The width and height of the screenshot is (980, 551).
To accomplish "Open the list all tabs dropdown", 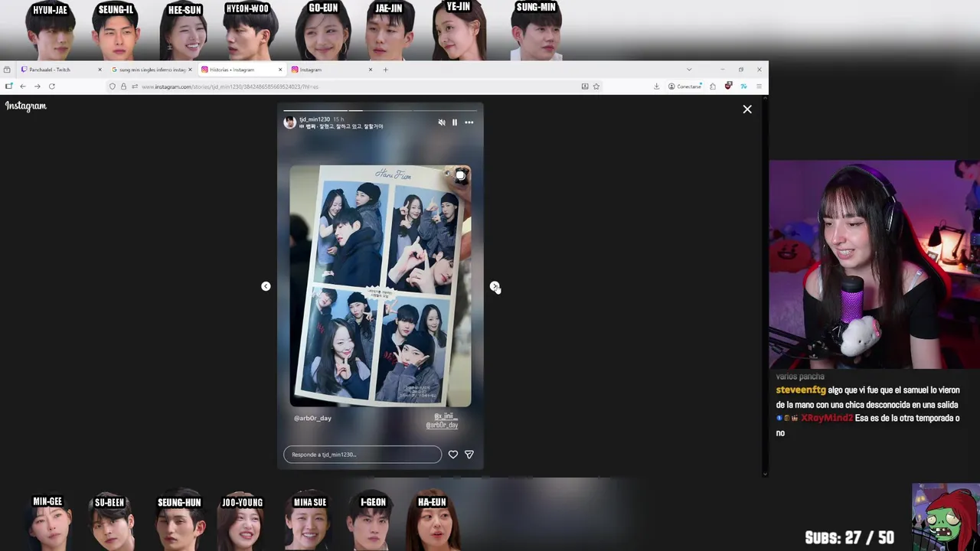I will 688,70.
